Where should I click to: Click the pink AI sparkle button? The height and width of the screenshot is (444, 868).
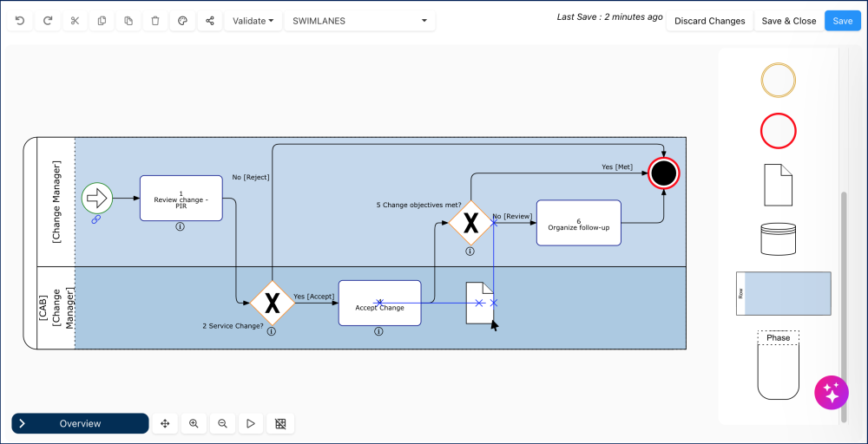(x=832, y=393)
